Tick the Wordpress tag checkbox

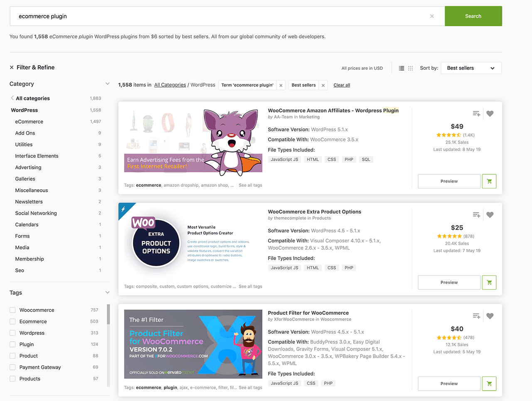point(12,333)
